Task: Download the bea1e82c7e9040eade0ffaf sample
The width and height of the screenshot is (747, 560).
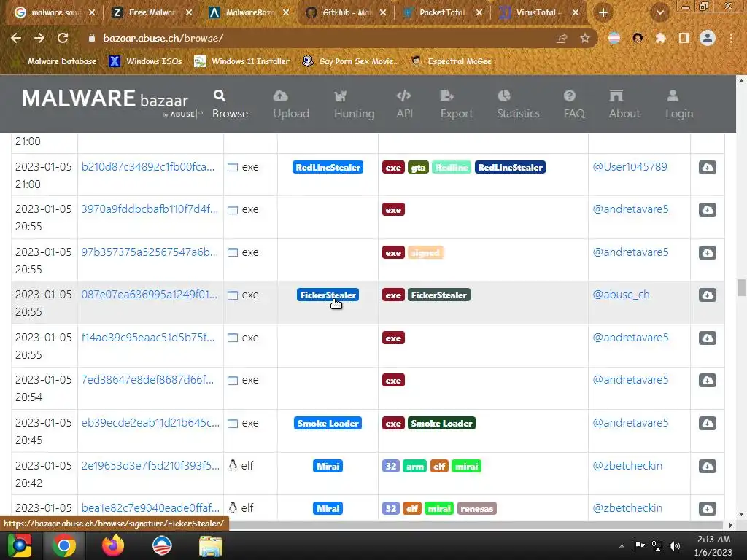Action: pyautogui.click(x=708, y=508)
